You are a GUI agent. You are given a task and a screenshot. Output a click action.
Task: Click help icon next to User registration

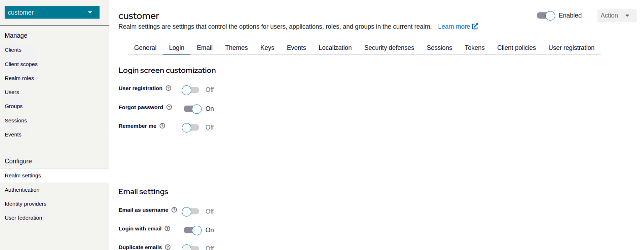pyautogui.click(x=168, y=88)
